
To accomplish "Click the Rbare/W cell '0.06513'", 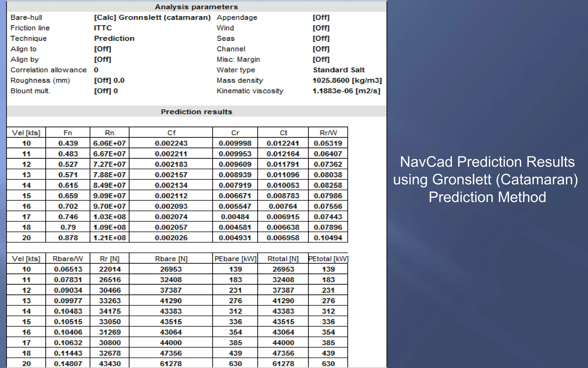I will [68, 269].
